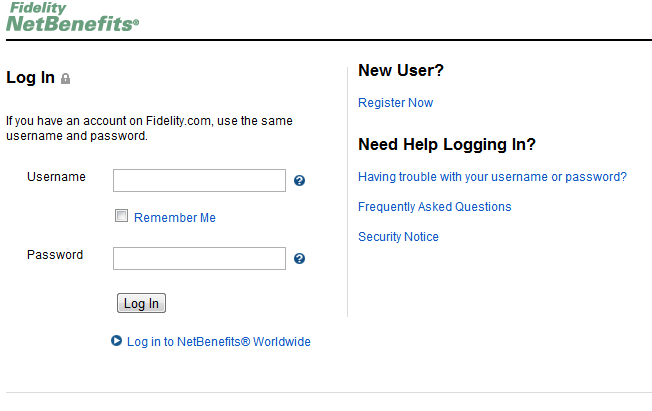The image size is (652, 411).
Task: Focus the Password input field
Action: coord(199,259)
